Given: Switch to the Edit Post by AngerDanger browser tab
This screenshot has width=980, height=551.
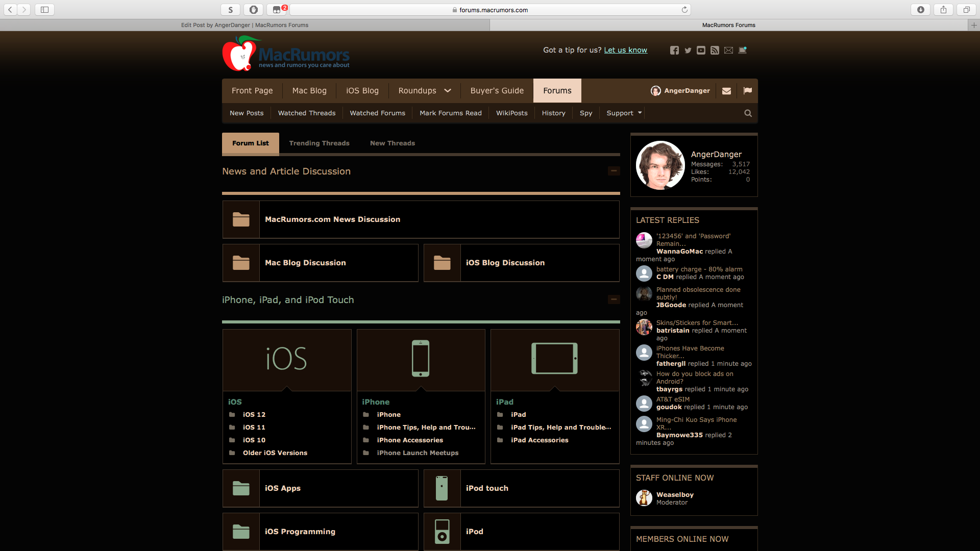Looking at the screenshot, I should pos(244,25).
